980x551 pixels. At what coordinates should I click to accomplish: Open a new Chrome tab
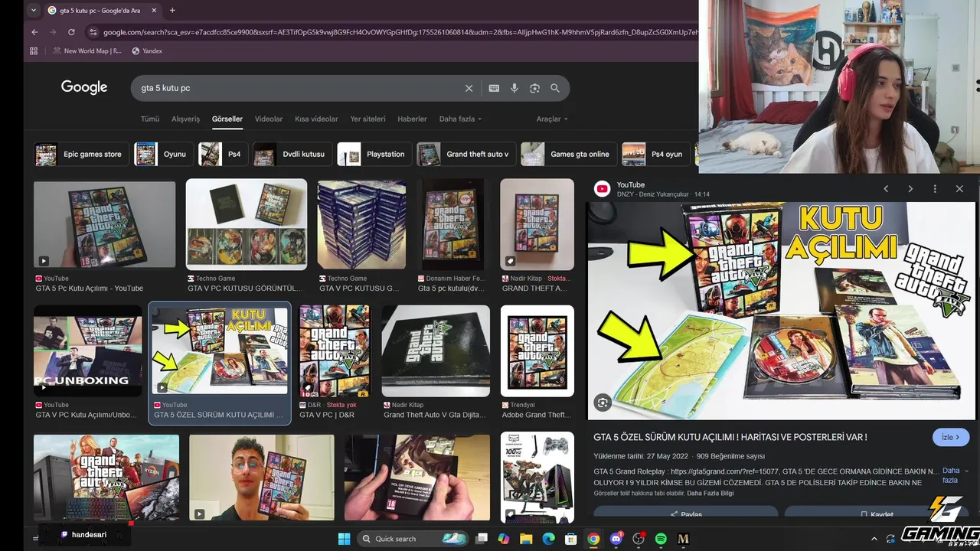click(x=172, y=11)
